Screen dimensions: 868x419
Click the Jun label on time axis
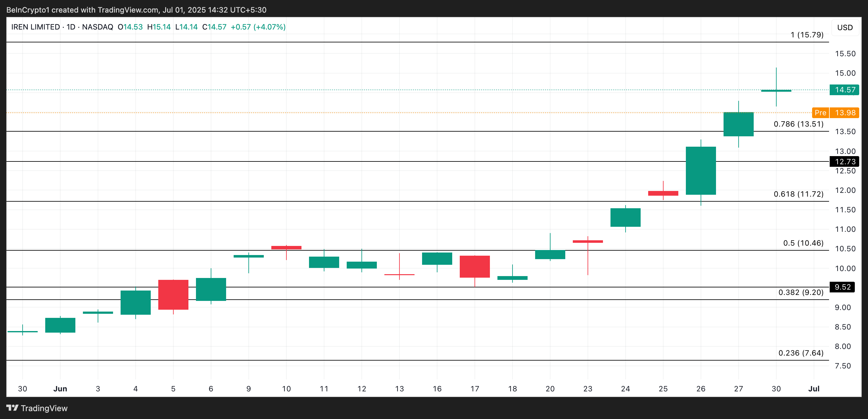click(60, 389)
